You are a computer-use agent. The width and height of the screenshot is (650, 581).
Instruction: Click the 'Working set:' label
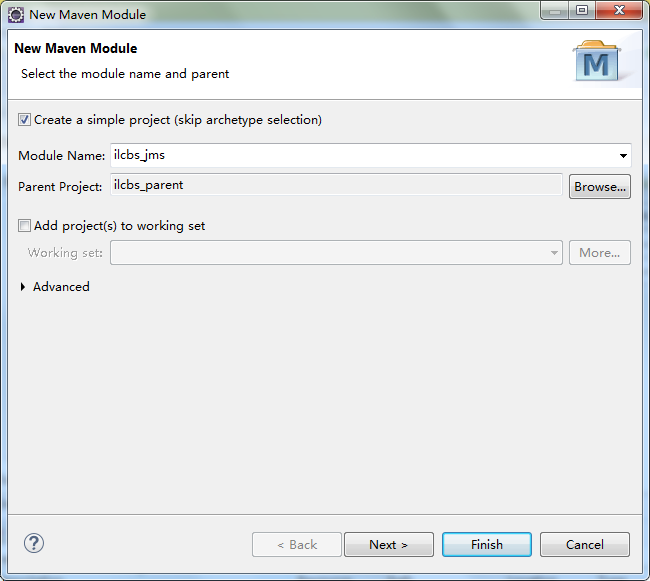pos(65,252)
